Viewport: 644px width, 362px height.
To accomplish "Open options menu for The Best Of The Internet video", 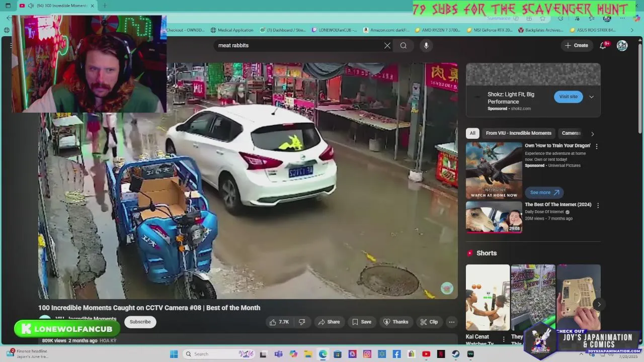I will point(598,206).
